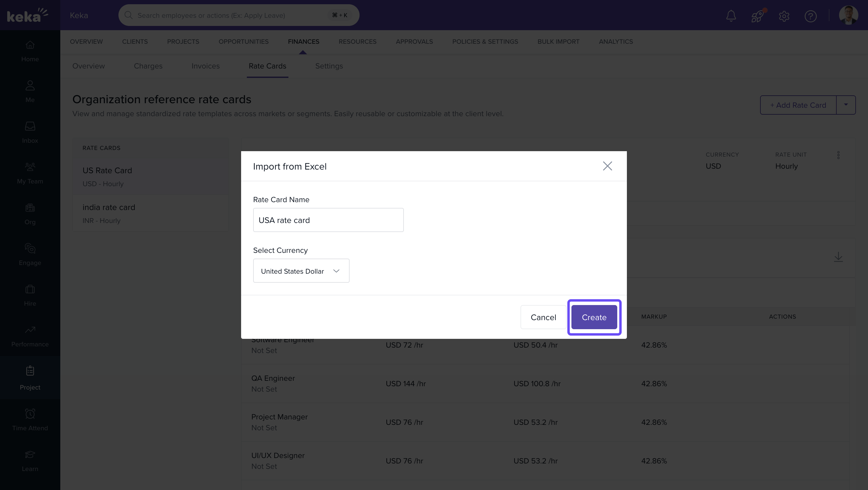Click the Rate Card Name field
This screenshot has height=490, width=868.
pyautogui.click(x=328, y=220)
